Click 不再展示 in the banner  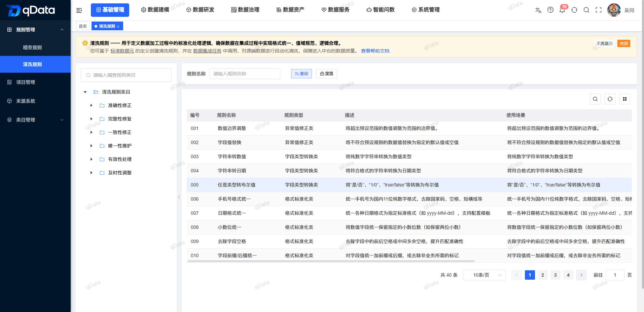click(605, 43)
